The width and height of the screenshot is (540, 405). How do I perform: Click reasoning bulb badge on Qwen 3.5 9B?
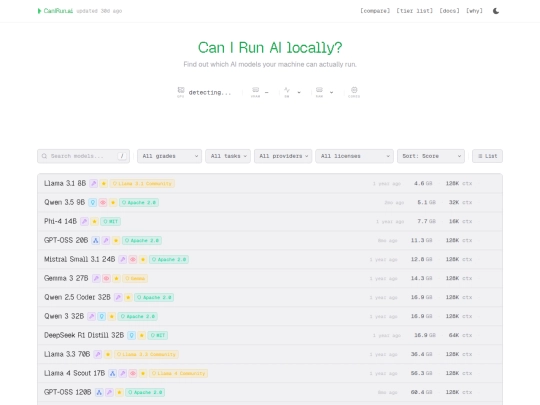click(x=93, y=202)
